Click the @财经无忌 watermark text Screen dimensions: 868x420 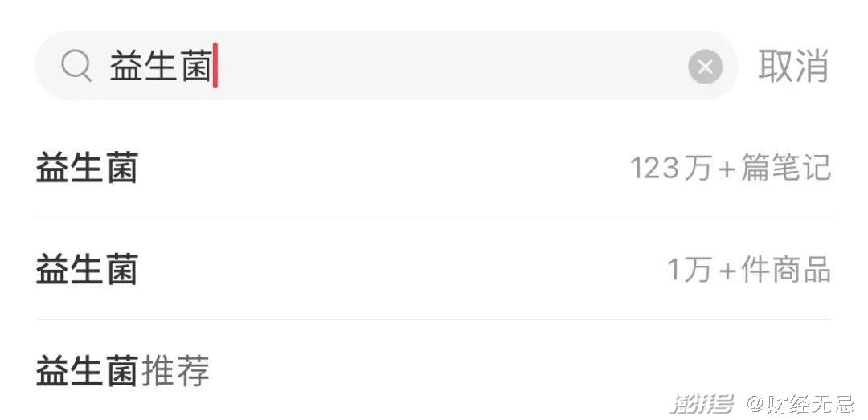click(799, 403)
